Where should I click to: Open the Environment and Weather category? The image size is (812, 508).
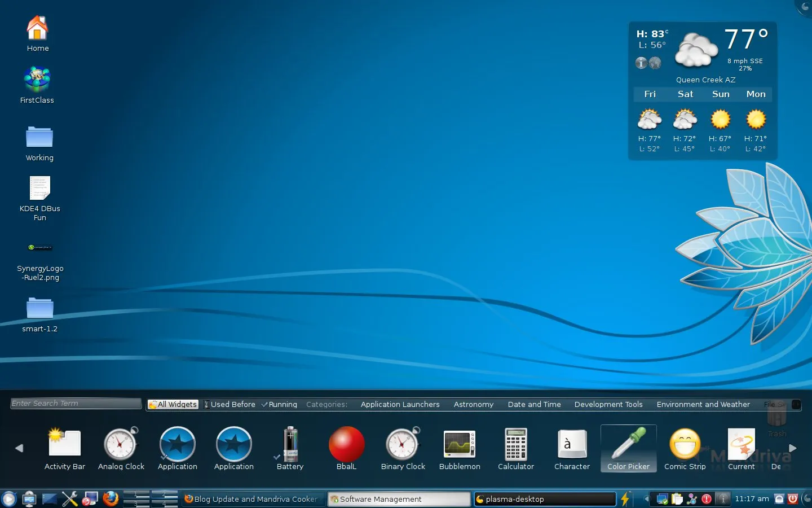pos(703,405)
